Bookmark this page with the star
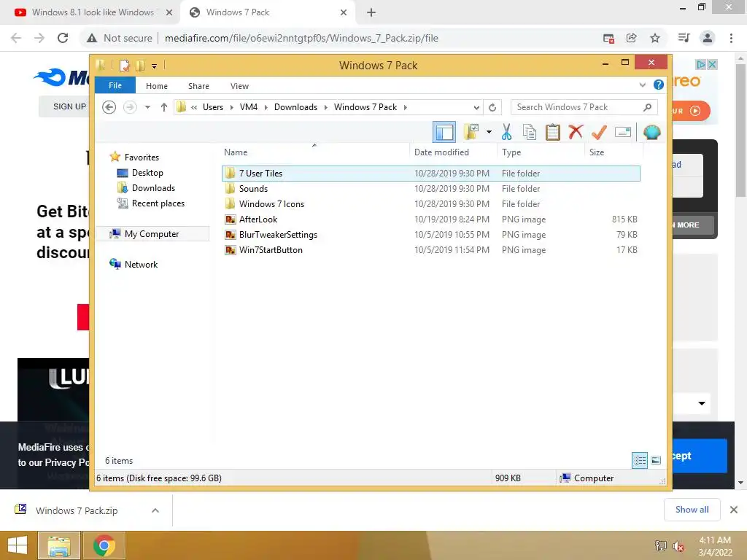747x560 pixels. (x=655, y=38)
